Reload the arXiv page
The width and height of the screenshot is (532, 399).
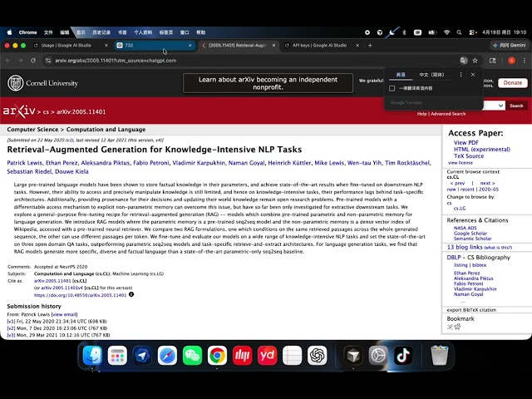(x=33, y=61)
